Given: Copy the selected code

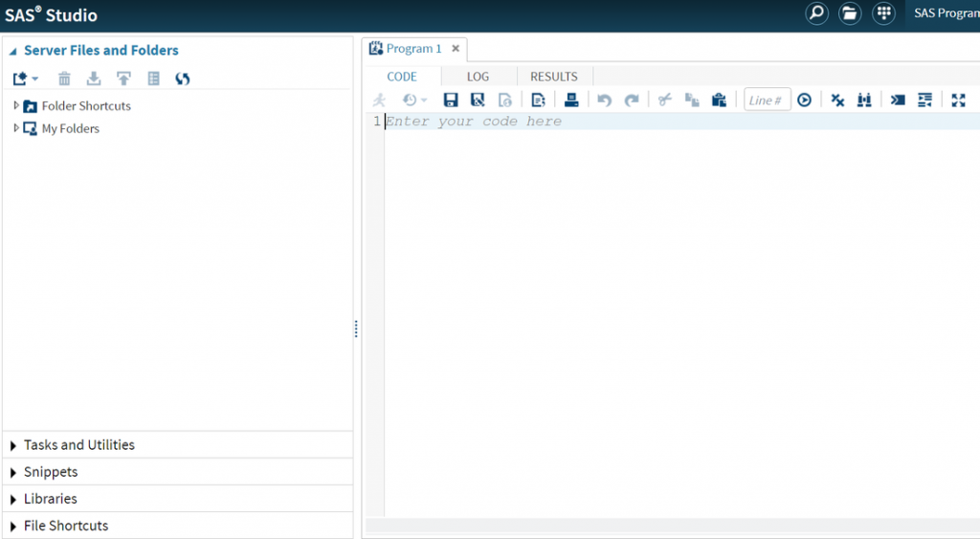Looking at the screenshot, I should (x=692, y=101).
